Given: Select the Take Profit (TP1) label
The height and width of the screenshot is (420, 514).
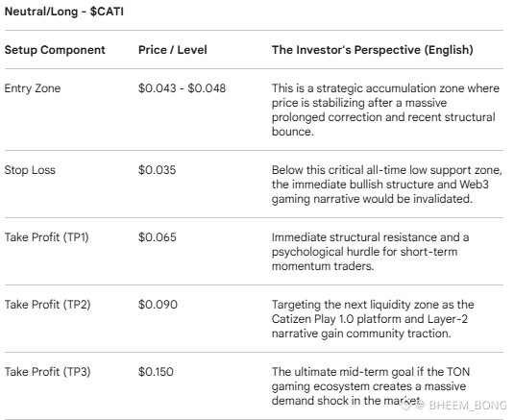Looking at the screenshot, I should point(46,237).
